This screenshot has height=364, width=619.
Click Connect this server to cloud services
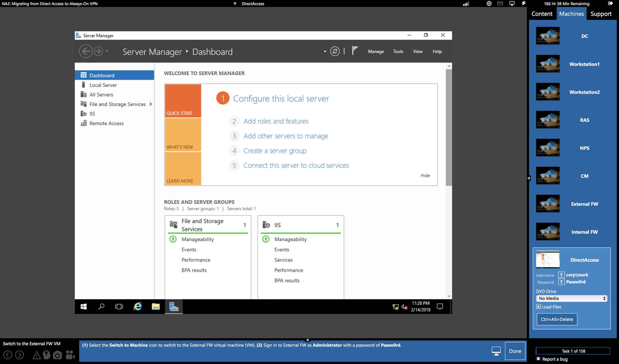click(296, 165)
